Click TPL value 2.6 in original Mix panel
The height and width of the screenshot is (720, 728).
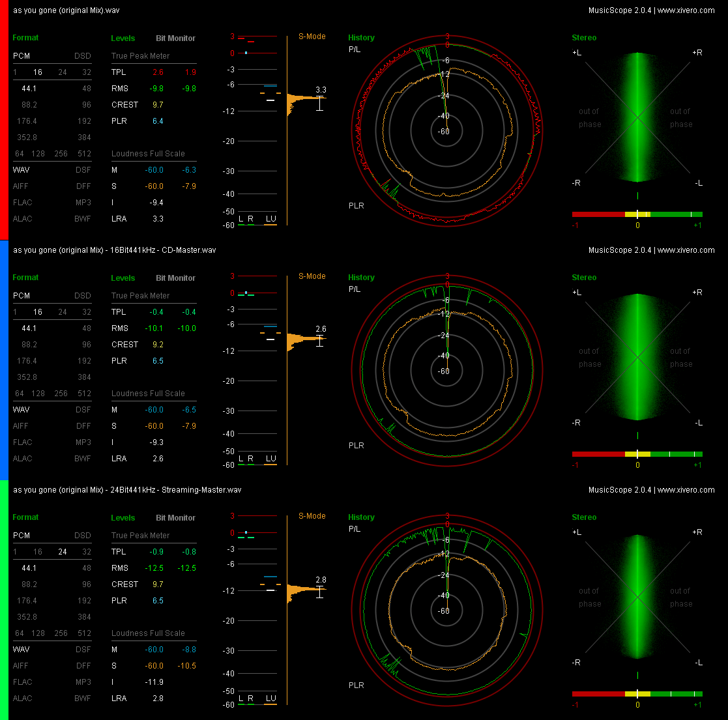[x=158, y=72]
